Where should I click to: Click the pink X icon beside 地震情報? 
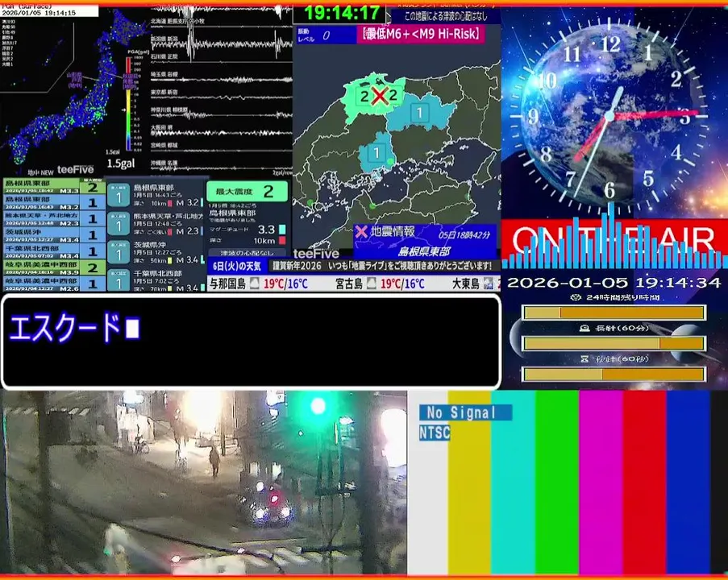[x=361, y=231]
